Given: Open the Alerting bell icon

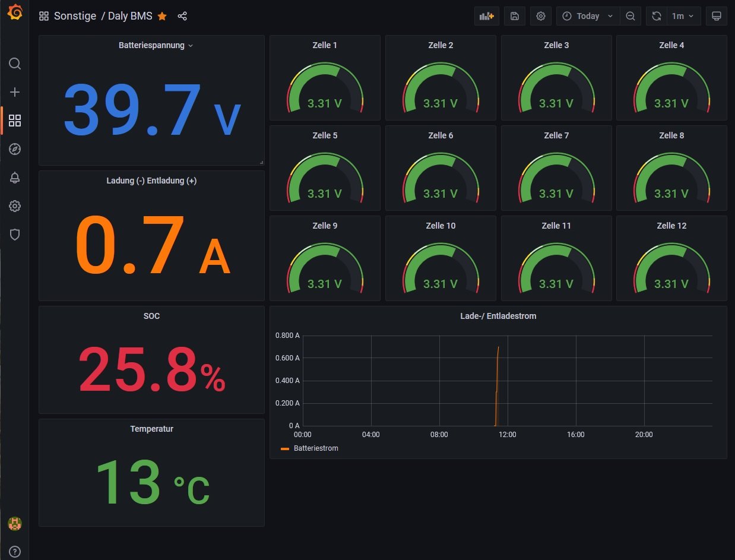Looking at the screenshot, I should (15, 178).
